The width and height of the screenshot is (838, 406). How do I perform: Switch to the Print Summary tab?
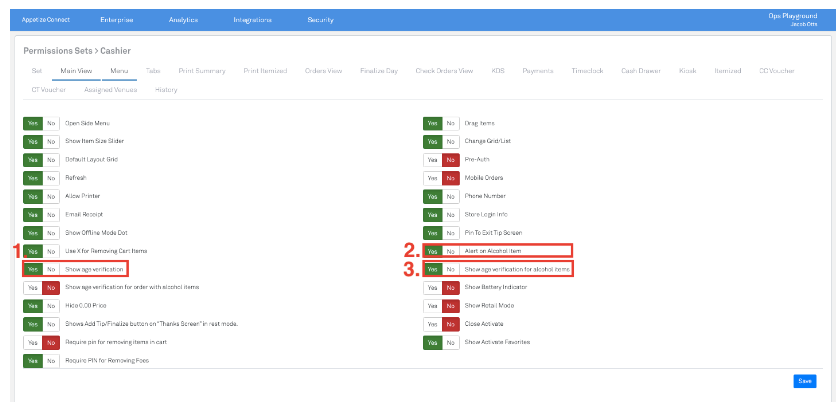(202, 71)
